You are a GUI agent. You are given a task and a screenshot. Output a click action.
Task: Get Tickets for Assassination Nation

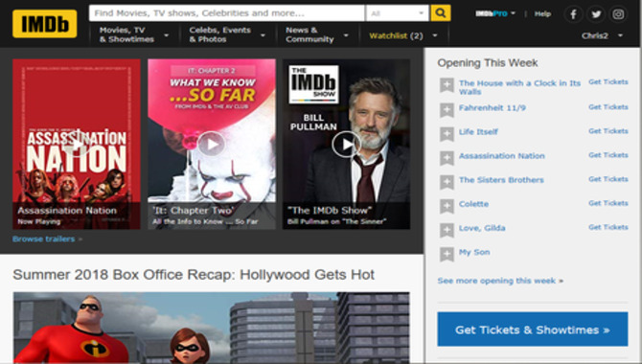click(x=608, y=155)
